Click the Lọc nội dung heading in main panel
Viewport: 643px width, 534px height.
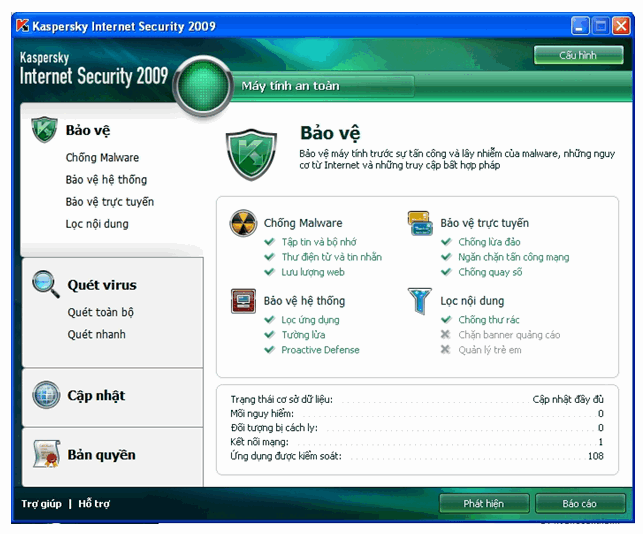point(472,301)
